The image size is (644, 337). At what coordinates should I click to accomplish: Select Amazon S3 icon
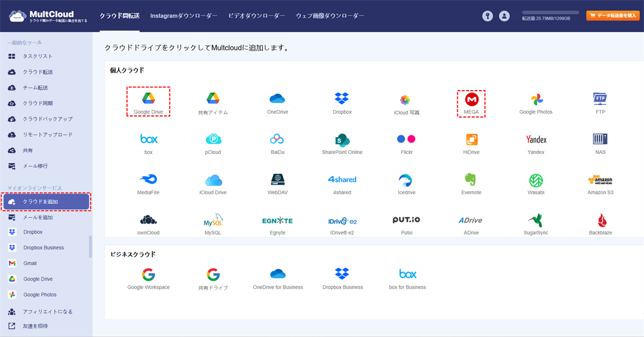pyautogui.click(x=600, y=180)
